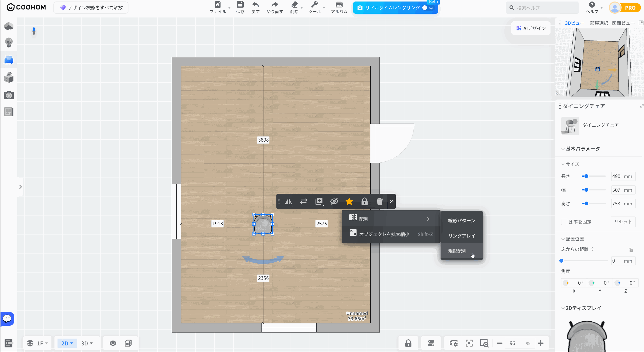644x352 pixels.
Task: Switch to the 部屋選択 tab
Action: point(599,23)
